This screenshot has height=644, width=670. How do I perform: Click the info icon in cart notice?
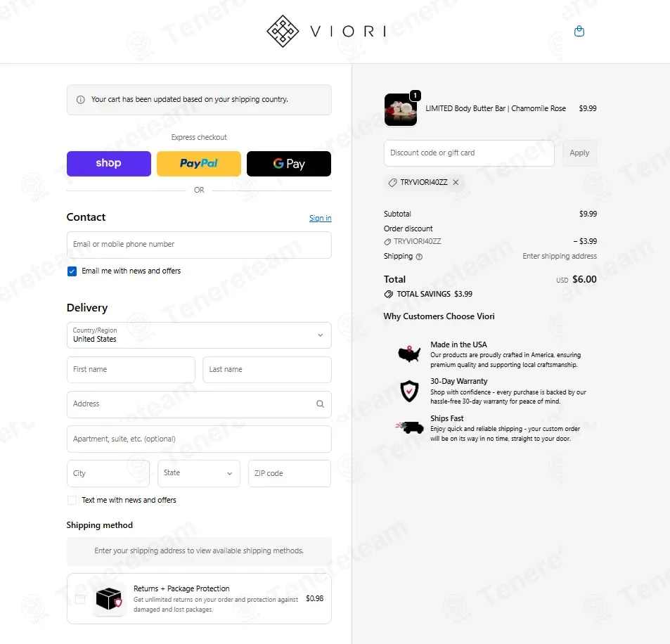pos(80,100)
